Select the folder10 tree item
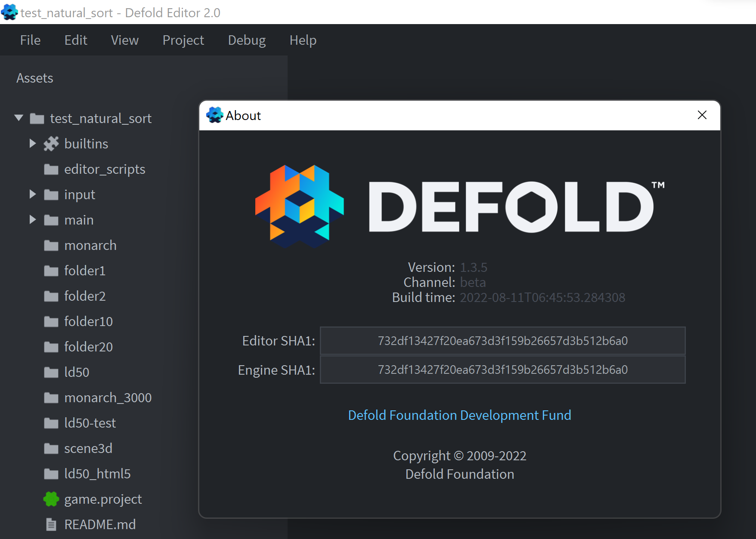This screenshot has height=539, width=756. point(88,321)
